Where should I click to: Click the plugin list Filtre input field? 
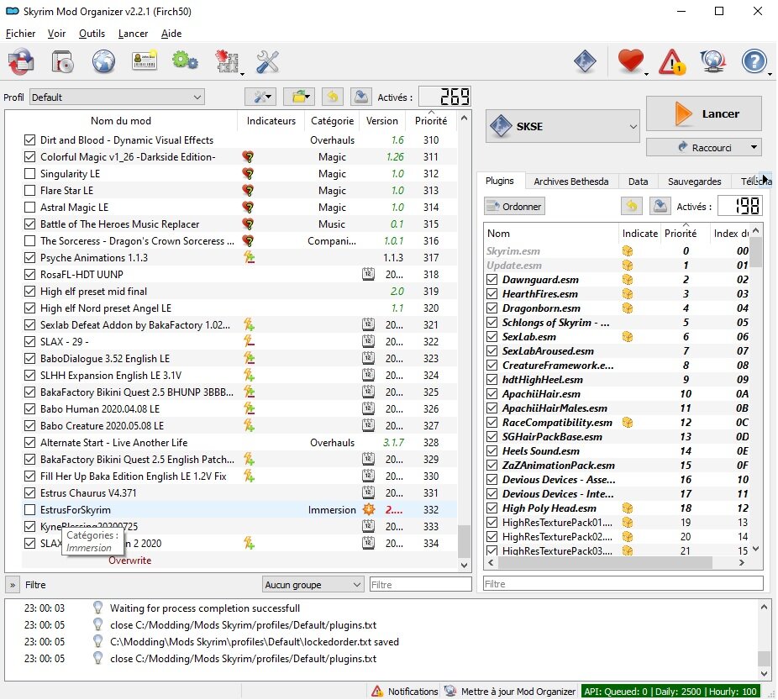(623, 583)
